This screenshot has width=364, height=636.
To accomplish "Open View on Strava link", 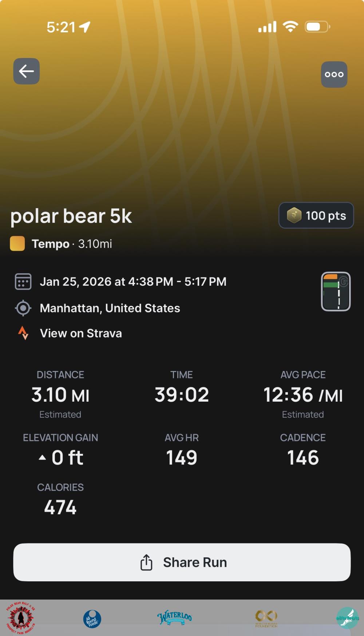I will (81, 333).
